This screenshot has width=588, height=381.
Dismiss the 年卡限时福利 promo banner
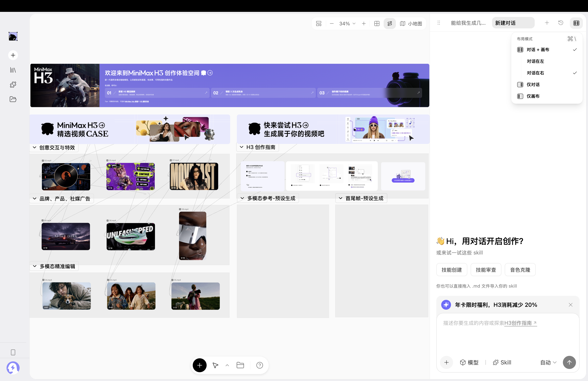point(570,305)
